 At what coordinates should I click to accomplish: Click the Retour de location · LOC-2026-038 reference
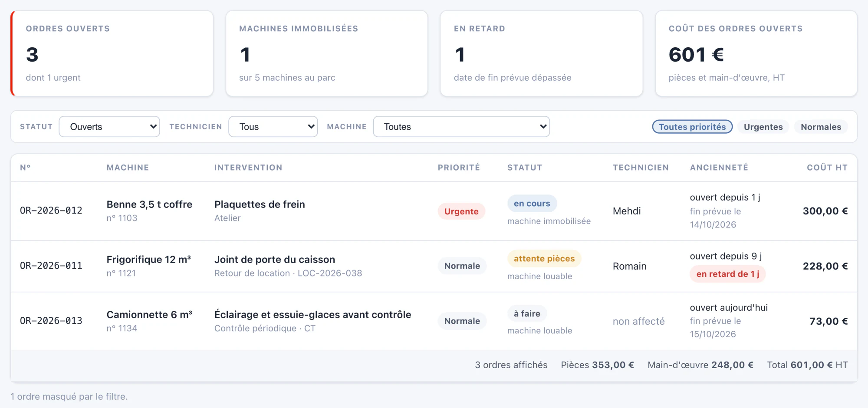click(288, 273)
